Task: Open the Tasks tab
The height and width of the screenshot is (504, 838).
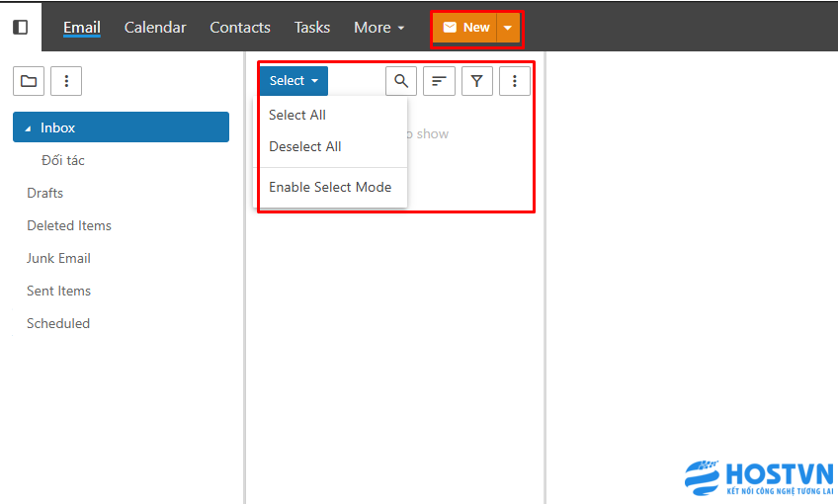Action: tap(312, 28)
